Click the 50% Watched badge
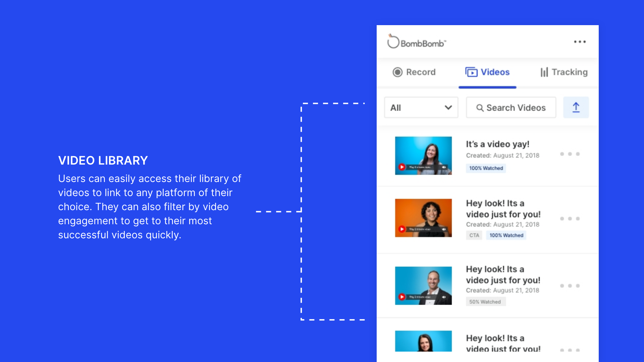 [x=485, y=302]
